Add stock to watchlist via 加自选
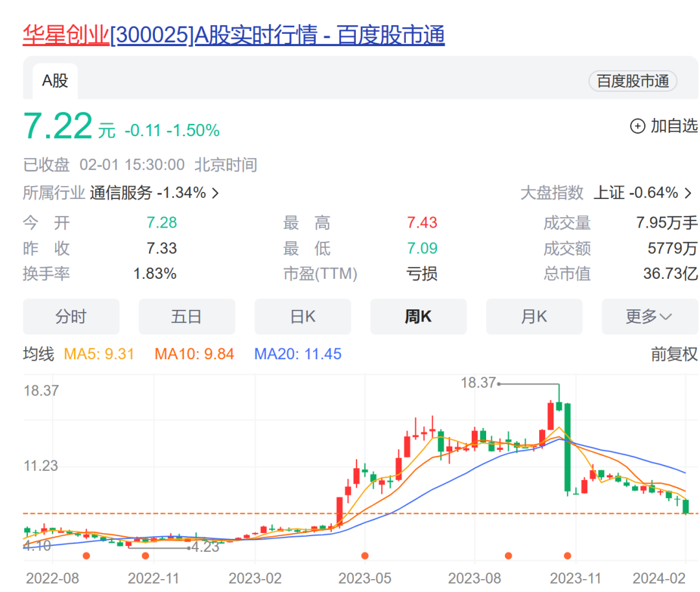Screen dimensions: 700x592 click(x=664, y=126)
